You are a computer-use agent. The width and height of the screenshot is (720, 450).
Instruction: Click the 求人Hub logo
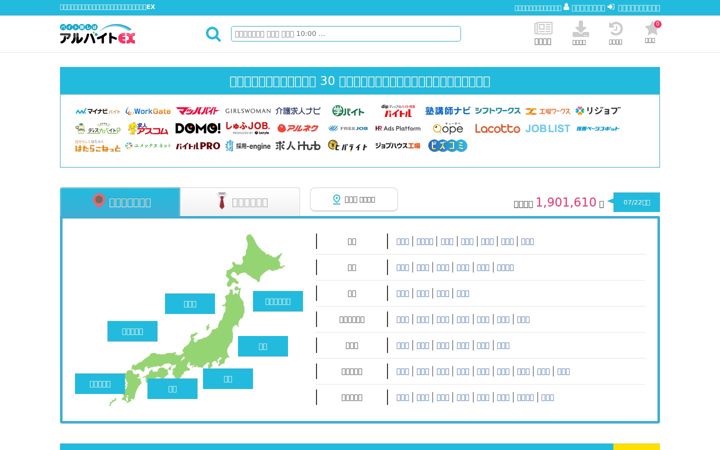(x=298, y=146)
